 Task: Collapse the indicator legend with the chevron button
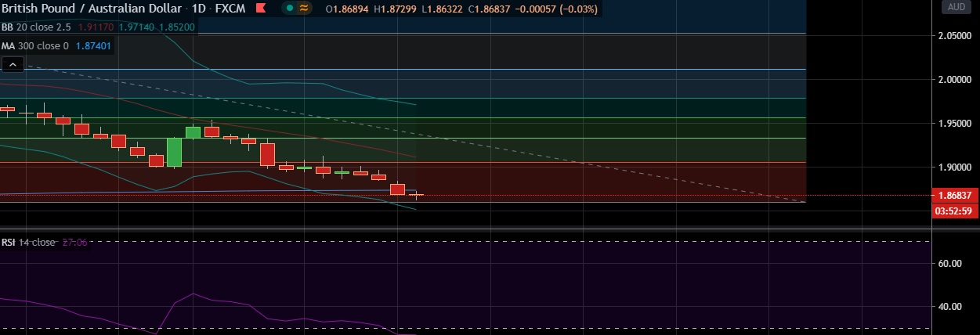click(x=13, y=65)
